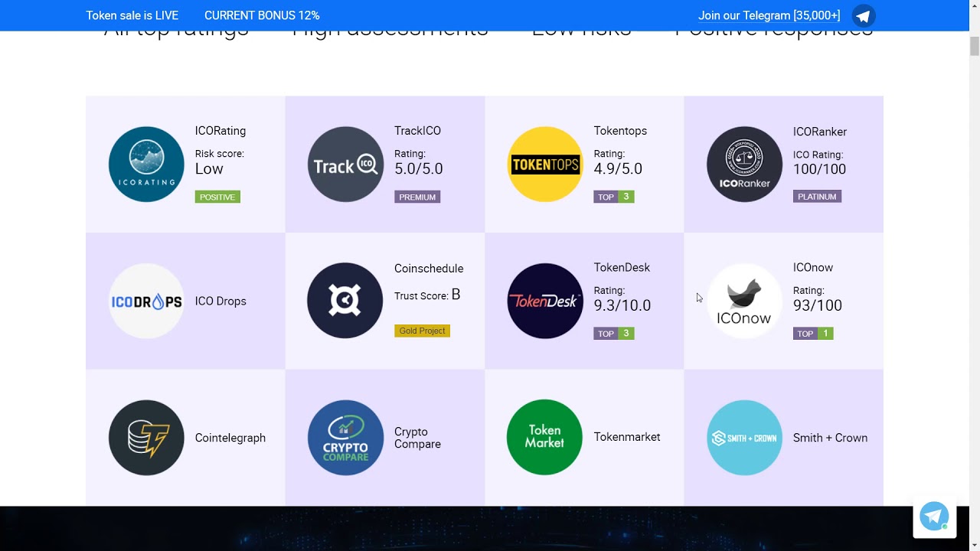This screenshot has height=551, width=980.
Task: Open the floating Telegram chat button
Action: (x=934, y=517)
